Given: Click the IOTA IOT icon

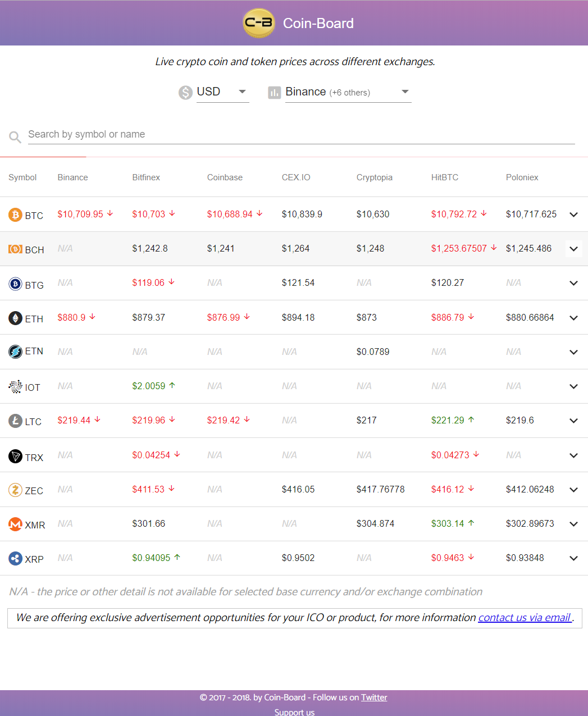Looking at the screenshot, I should [15, 386].
